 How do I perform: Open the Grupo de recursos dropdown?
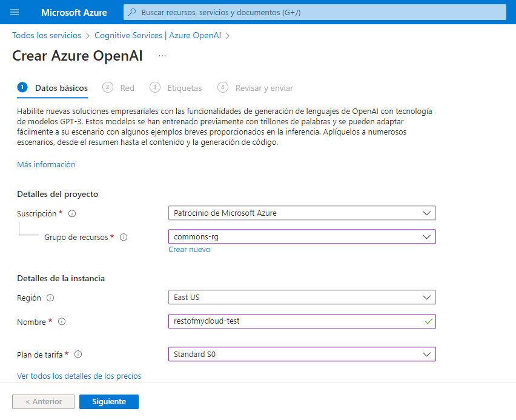[302, 236]
